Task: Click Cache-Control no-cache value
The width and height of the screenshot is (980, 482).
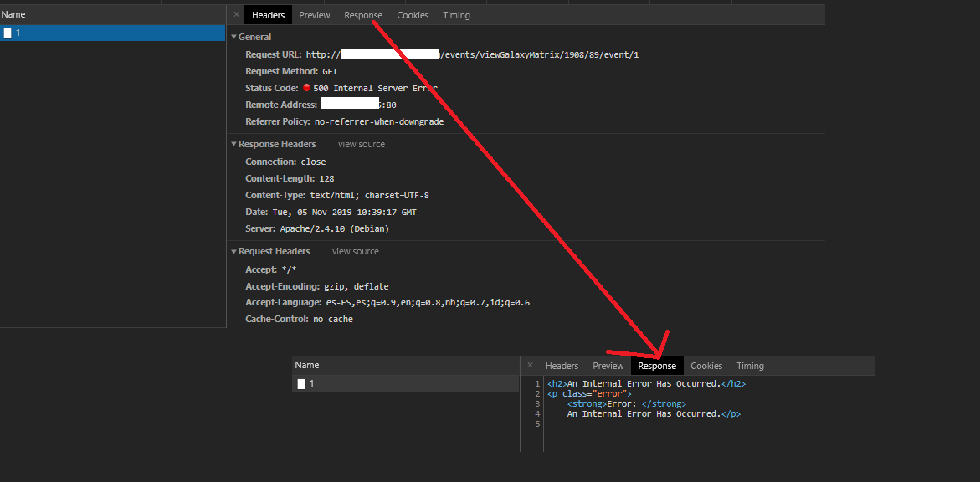Action: (332, 320)
